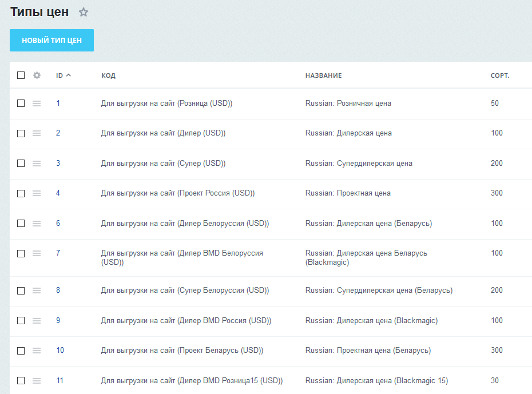Open price type ID 1 link
The width and height of the screenshot is (532, 394).
58,104
